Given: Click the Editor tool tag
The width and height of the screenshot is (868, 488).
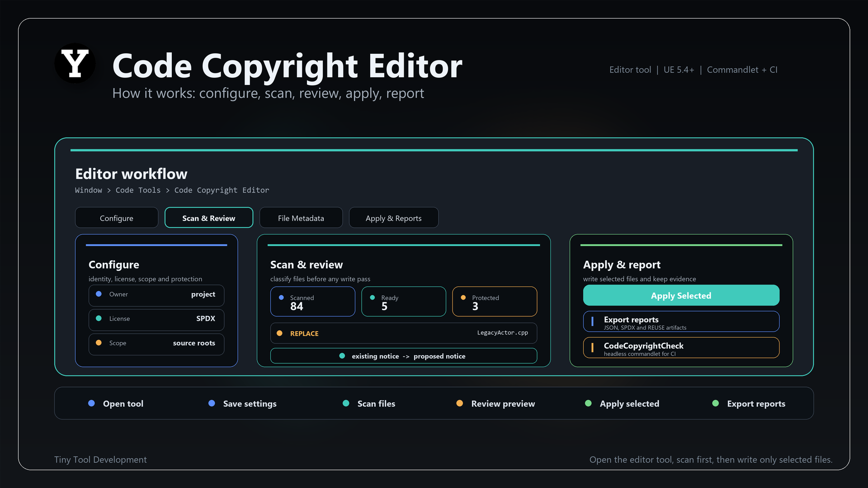Looking at the screenshot, I should tap(630, 70).
